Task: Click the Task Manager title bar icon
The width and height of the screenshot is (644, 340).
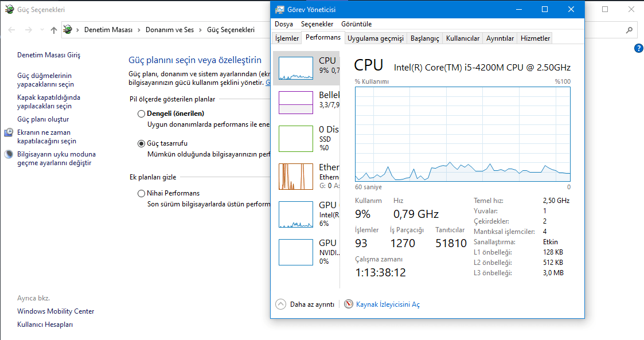Action: click(280, 9)
